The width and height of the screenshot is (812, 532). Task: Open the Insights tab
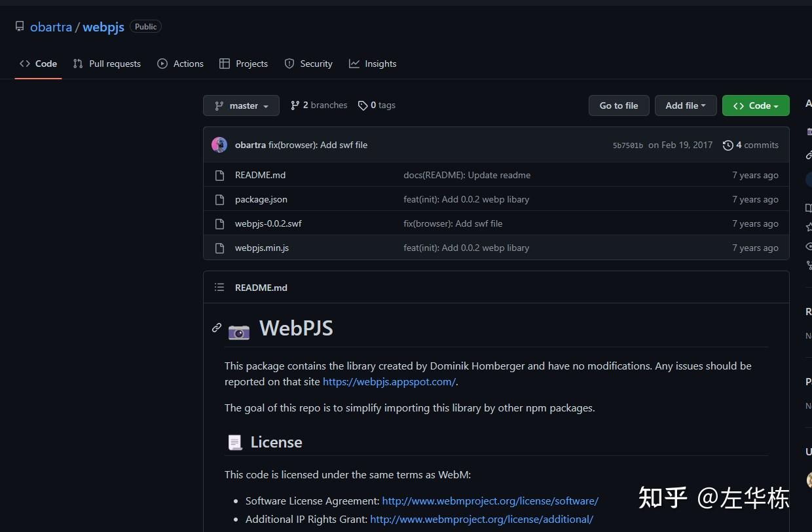click(373, 64)
